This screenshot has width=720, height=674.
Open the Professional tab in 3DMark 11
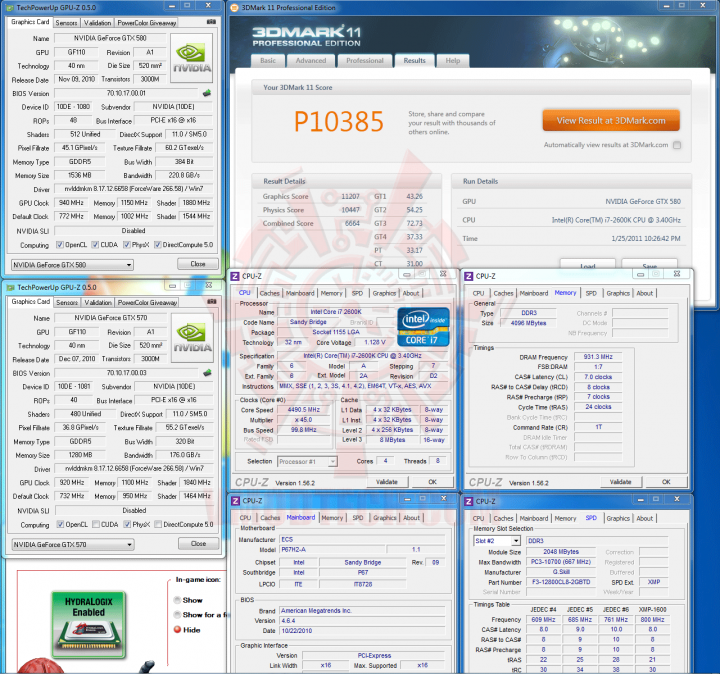coord(365,61)
